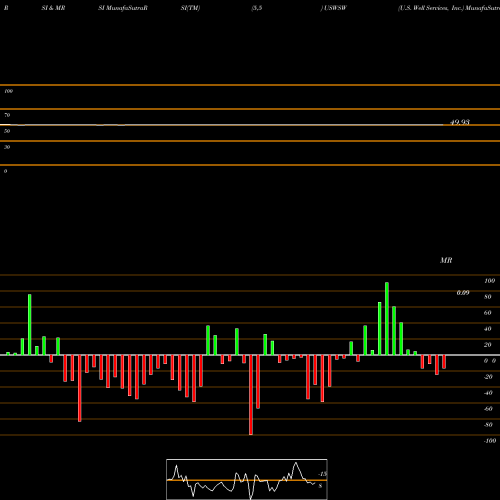The image size is (500, 500).
Task: Click the U.S. Well Services, Inc. title text
Action: click(x=431, y=8)
